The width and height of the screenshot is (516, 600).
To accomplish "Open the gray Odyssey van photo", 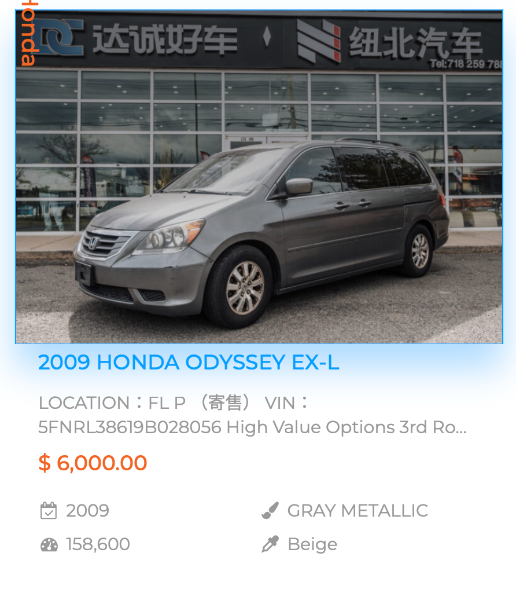I will (x=259, y=177).
